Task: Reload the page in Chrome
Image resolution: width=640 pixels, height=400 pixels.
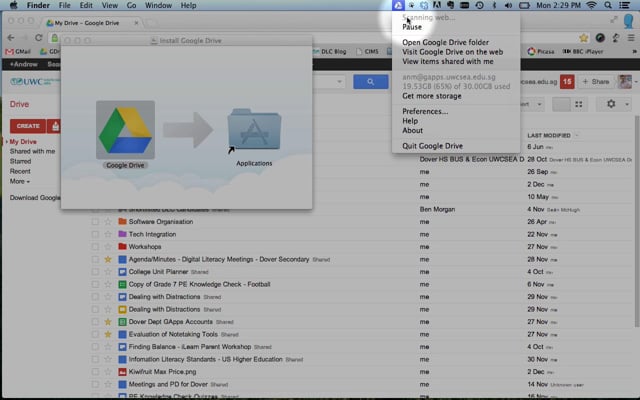Action: click(x=38, y=38)
